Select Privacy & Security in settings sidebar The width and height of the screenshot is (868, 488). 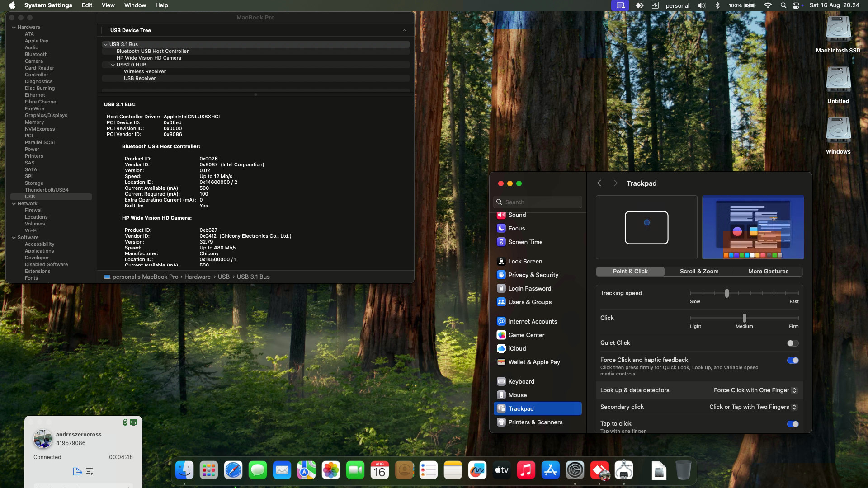click(533, 275)
